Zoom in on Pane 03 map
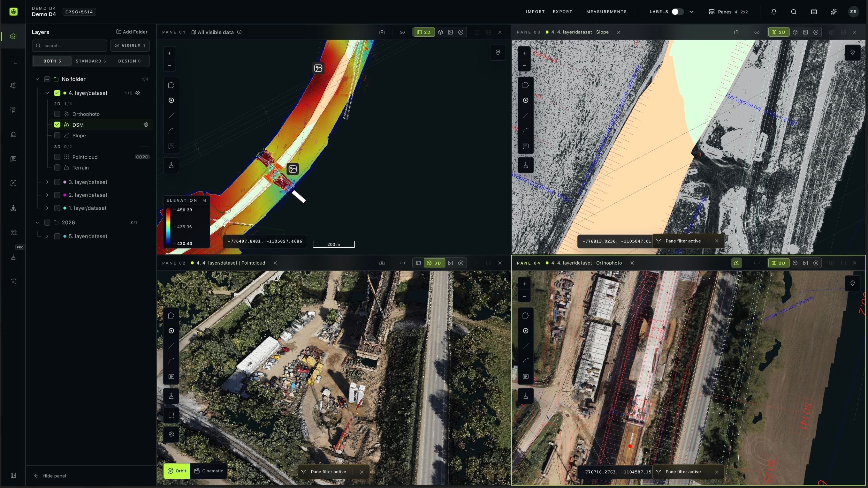Viewport: 868px width, 488px height. (x=524, y=53)
